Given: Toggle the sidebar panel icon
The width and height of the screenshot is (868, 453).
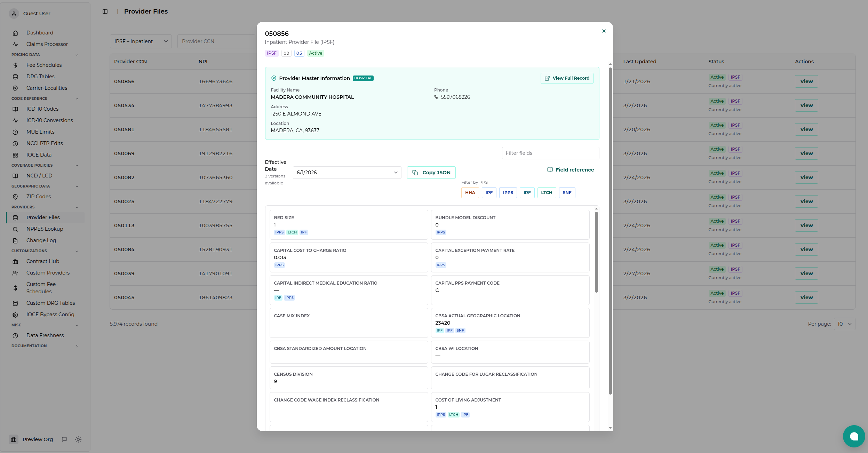Looking at the screenshot, I should 105,11.
